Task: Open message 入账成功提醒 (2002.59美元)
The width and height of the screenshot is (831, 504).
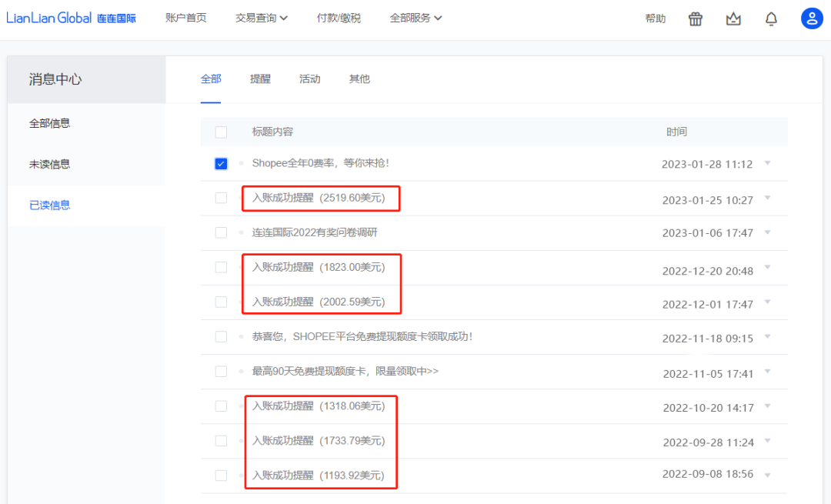Action: click(319, 302)
